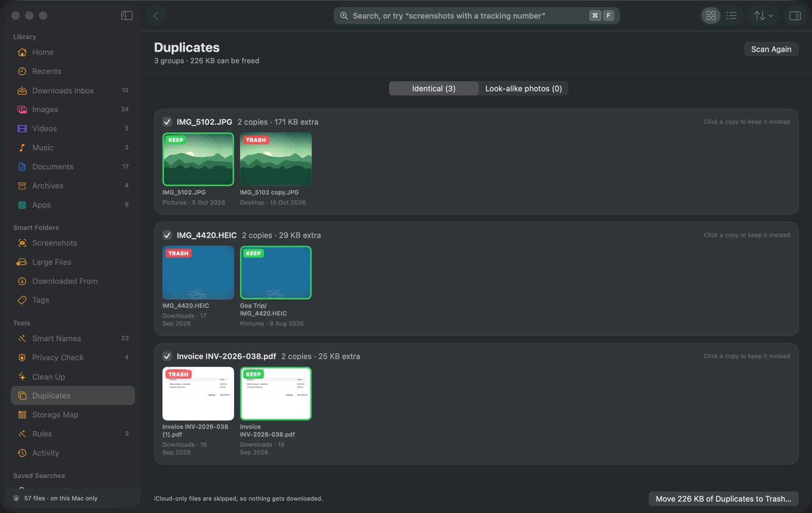Uncheck the Invoice INV-2026-038.pdf group
Image resolution: width=812 pixels, height=513 pixels.
tap(167, 356)
